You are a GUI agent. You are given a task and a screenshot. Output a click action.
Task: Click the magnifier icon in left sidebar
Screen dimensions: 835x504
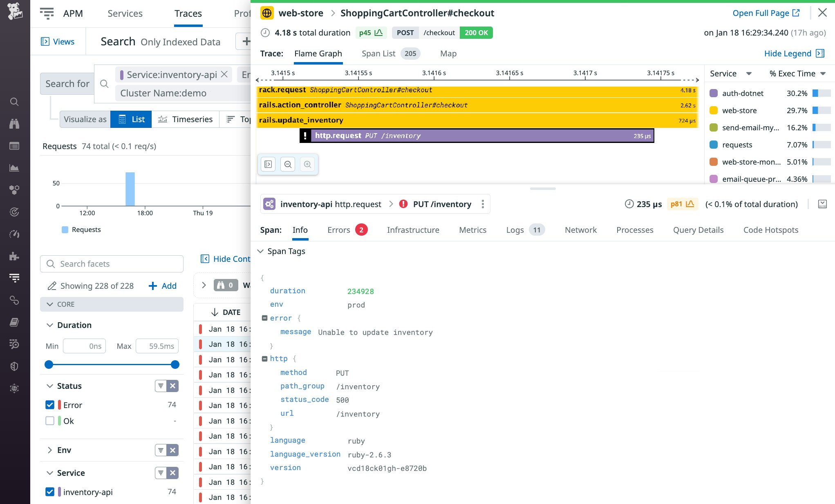[14, 102]
